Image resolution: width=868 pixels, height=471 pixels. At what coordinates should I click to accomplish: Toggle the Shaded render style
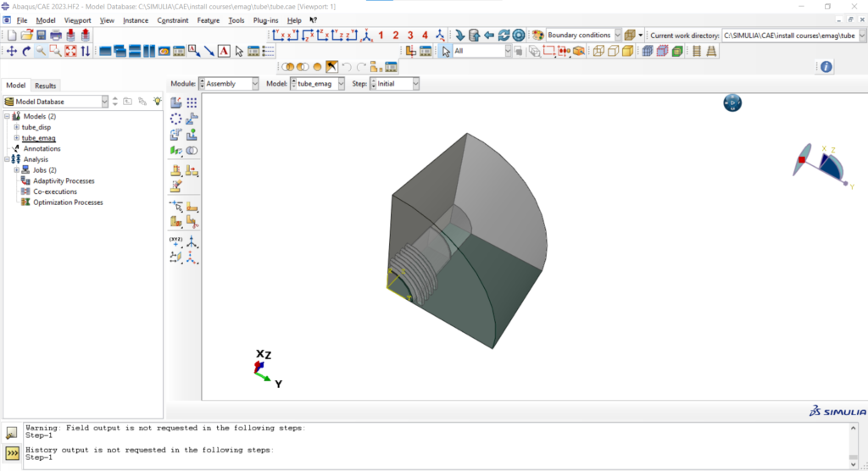point(628,51)
